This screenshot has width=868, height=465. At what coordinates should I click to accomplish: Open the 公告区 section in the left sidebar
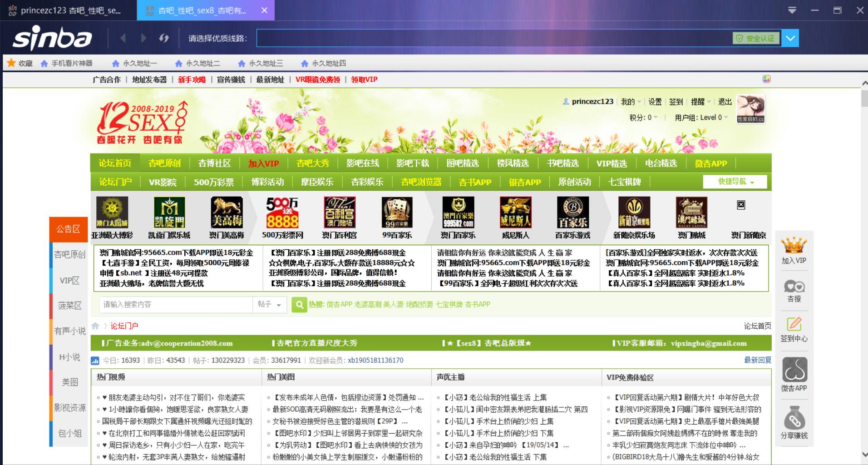point(69,229)
